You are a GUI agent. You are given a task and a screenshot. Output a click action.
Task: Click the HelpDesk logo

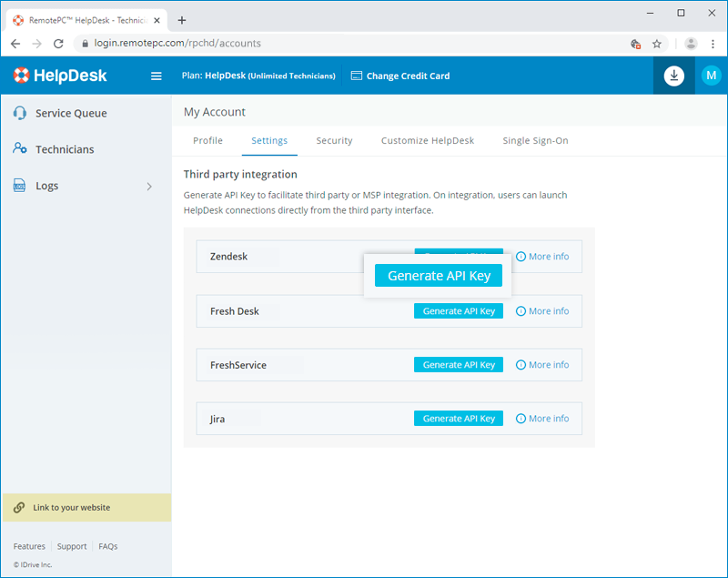pyautogui.click(x=59, y=76)
